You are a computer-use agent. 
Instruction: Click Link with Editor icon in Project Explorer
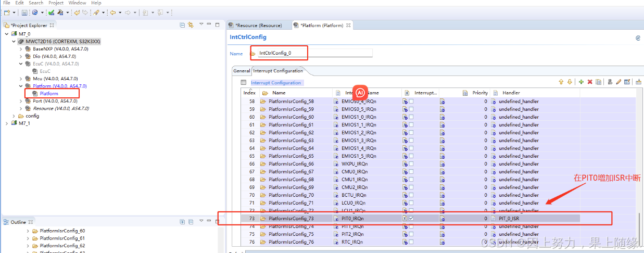(x=191, y=25)
